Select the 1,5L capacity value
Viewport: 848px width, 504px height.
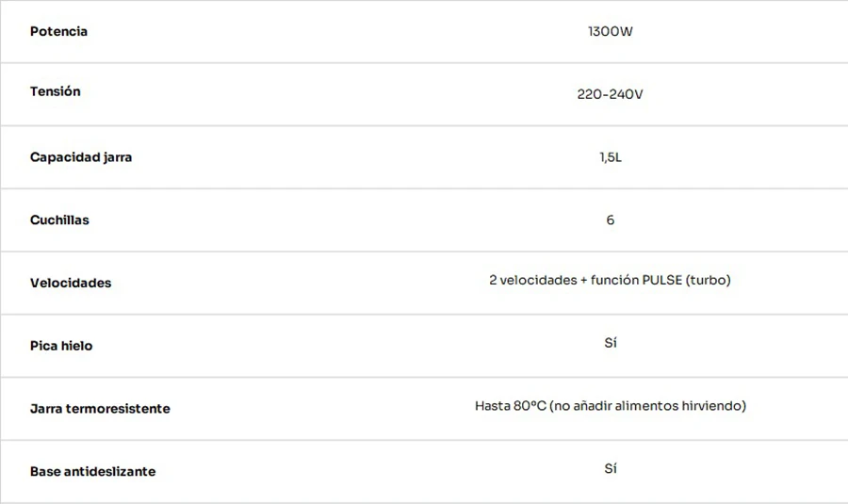(610, 157)
